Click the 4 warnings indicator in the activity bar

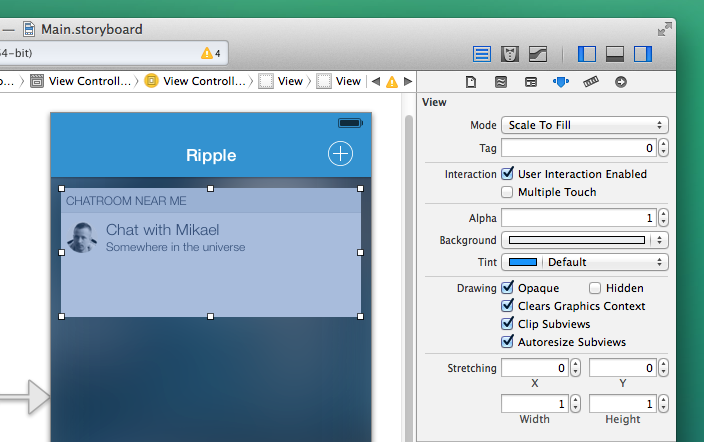click(211, 53)
